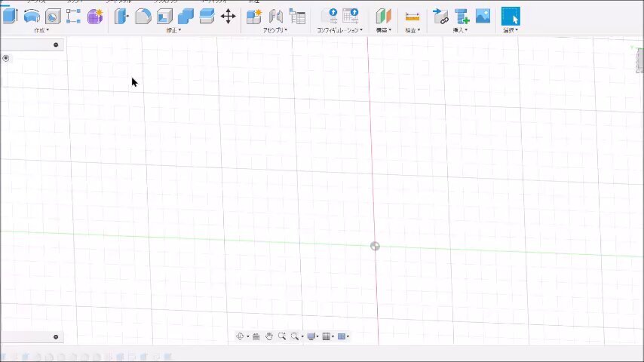Image resolution: width=644 pixels, height=362 pixels.
Task: Select the Hole tool icon
Action: pyautogui.click(x=53, y=17)
